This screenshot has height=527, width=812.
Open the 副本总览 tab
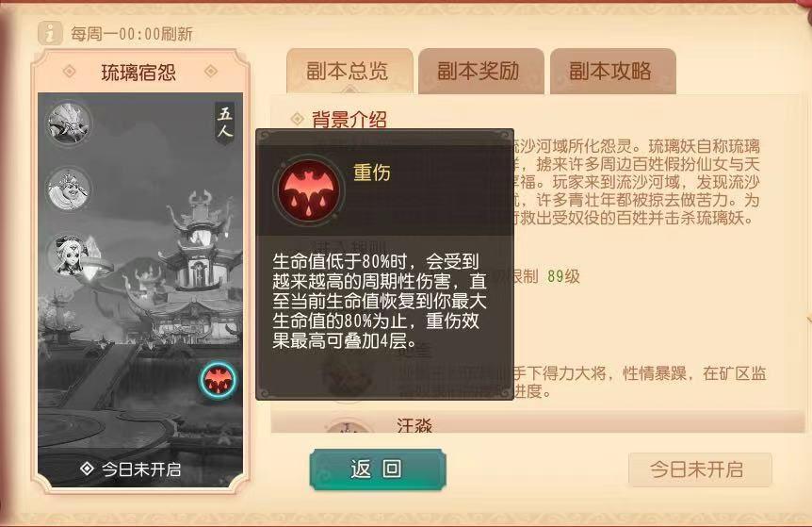point(349,71)
